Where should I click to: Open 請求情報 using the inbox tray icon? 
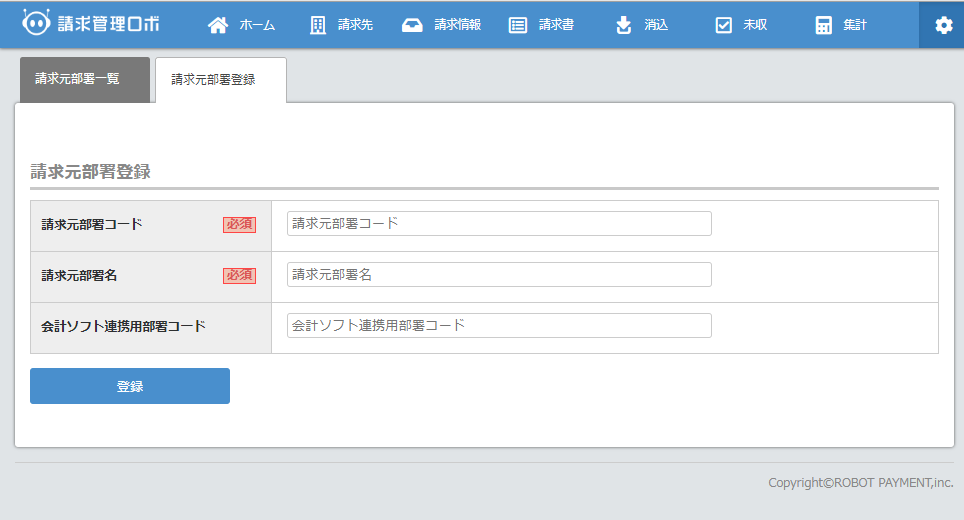(412, 25)
